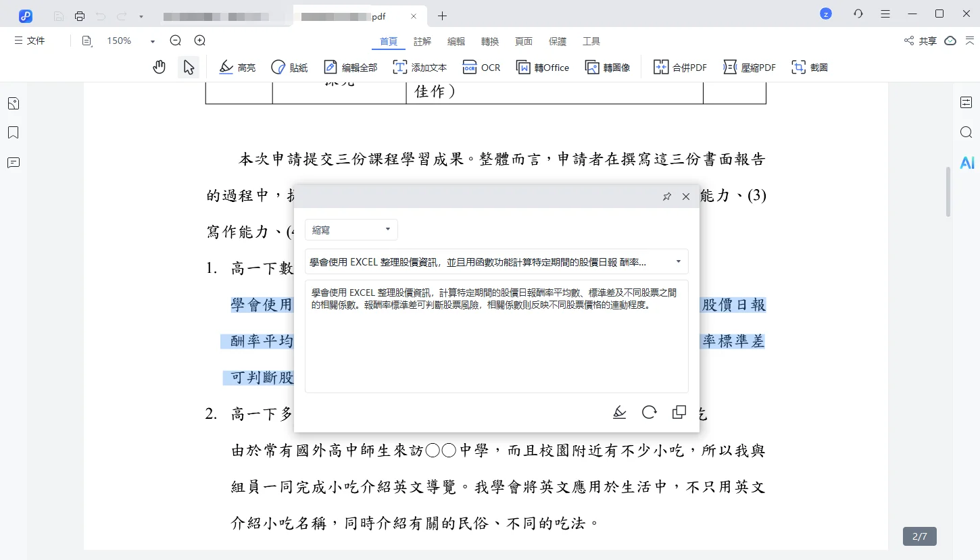Viewport: 980px width, 560px height.
Task: Switch to the selection arrow cursor tool
Action: tap(189, 67)
